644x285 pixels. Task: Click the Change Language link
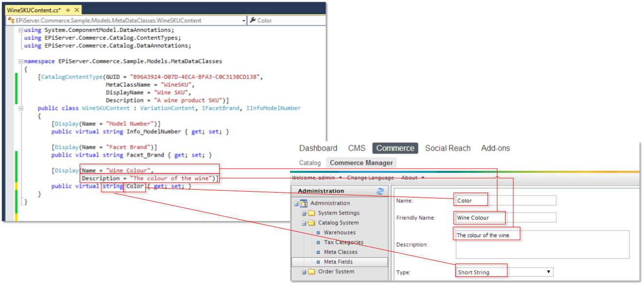pos(370,178)
